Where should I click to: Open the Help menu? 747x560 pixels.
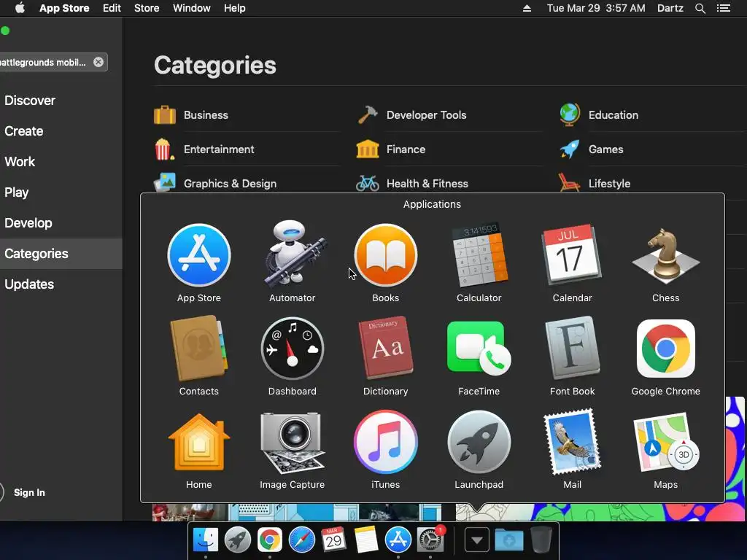pos(235,8)
